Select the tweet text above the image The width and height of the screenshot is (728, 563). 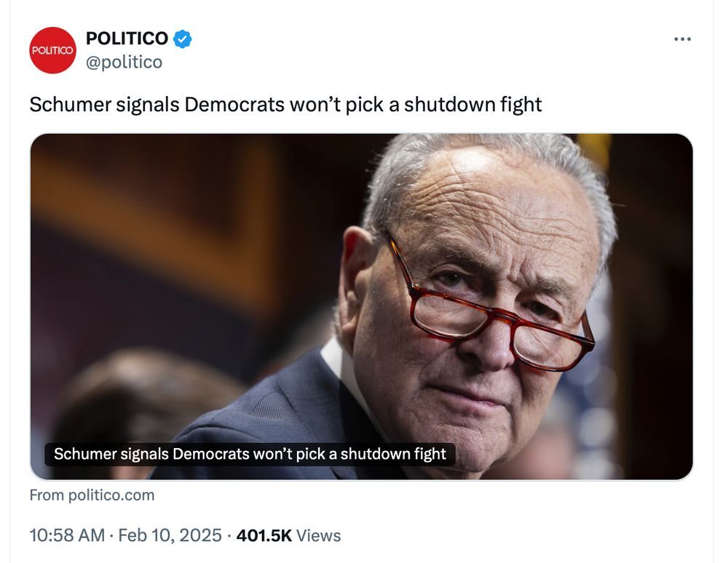click(285, 105)
